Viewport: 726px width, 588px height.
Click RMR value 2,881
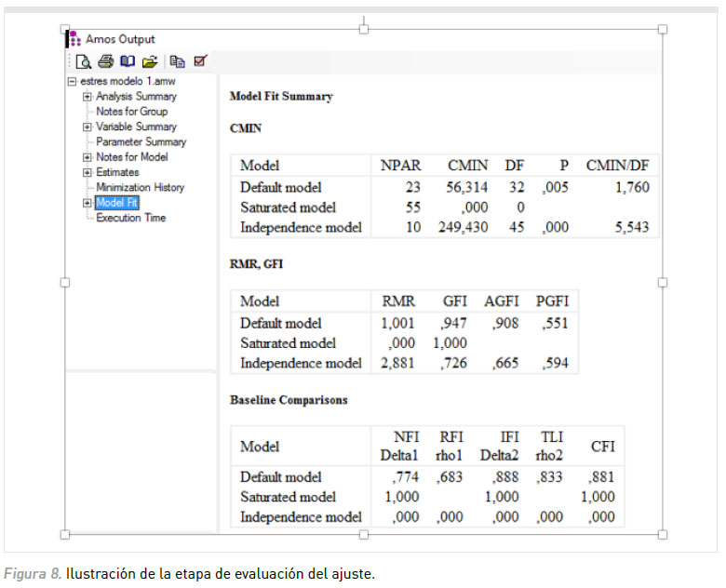(x=397, y=363)
